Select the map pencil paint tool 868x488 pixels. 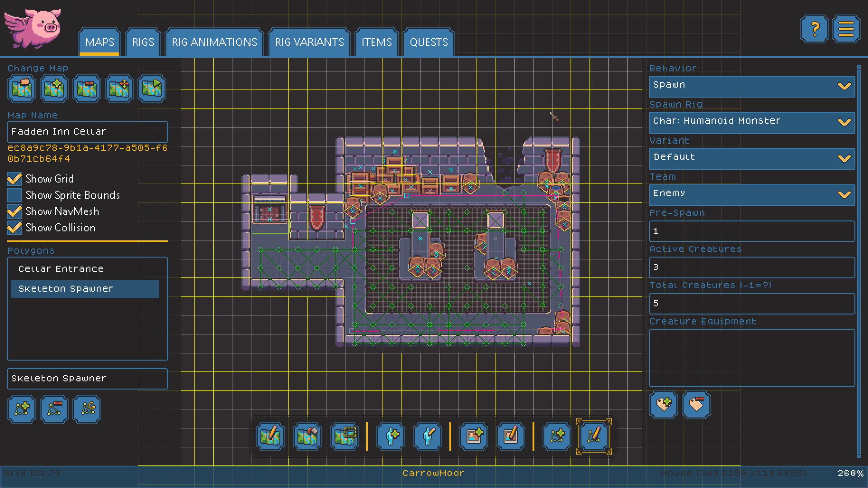point(270,436)
